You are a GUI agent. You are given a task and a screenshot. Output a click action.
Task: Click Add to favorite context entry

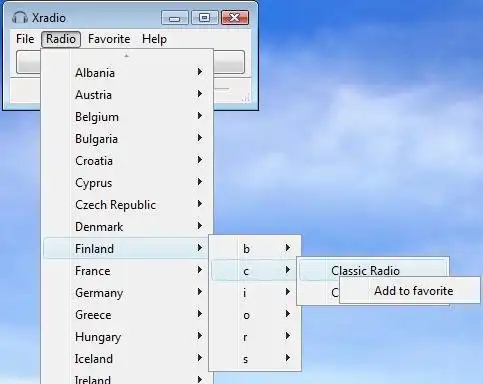(410, 290)
